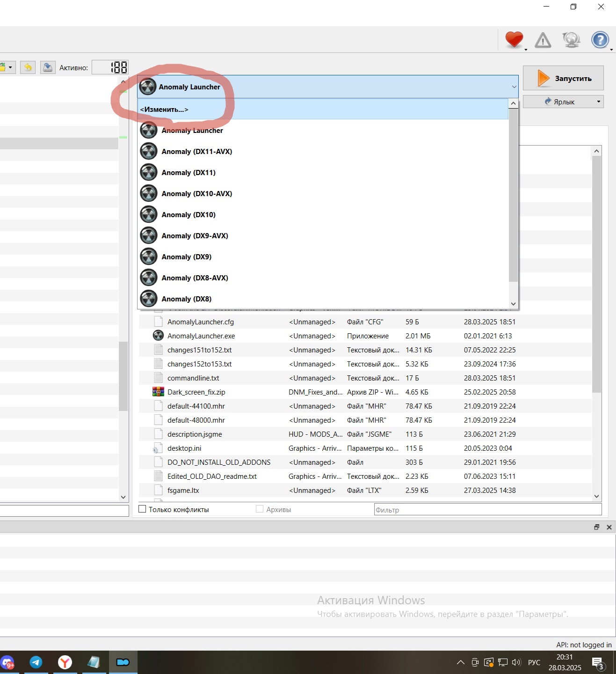The width and height of the screenshot is (616, 674).
Task: Open Yandex Browser from the taskbar
Action: click(x=65, y=662)
